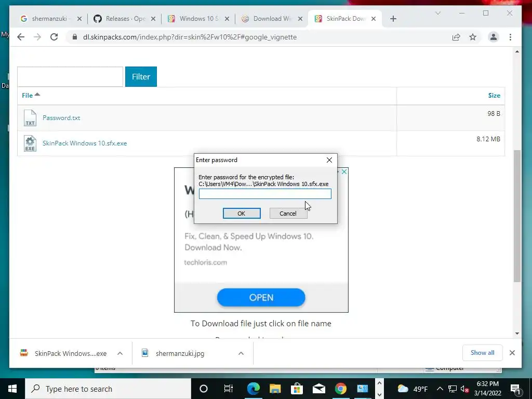This screenshot has width=532, height=399.
Task: Sort by the File column header
Action: pos(31,96)
